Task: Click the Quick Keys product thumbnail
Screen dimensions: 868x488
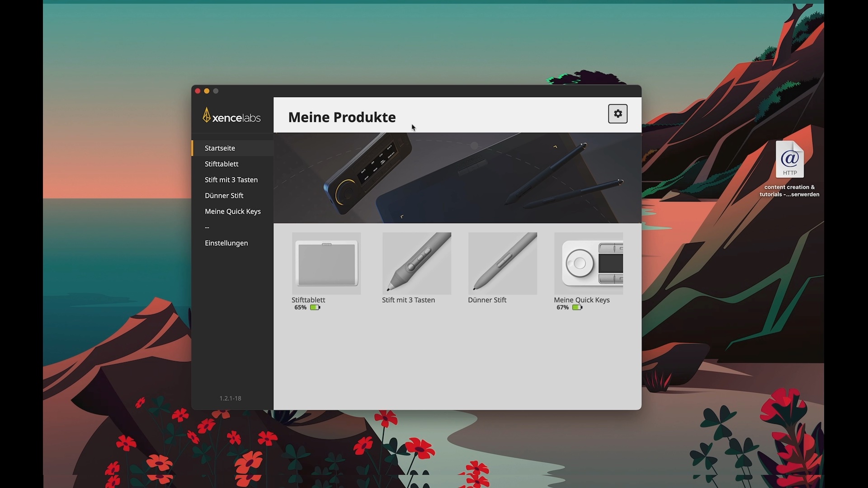Action: point(589,263)
